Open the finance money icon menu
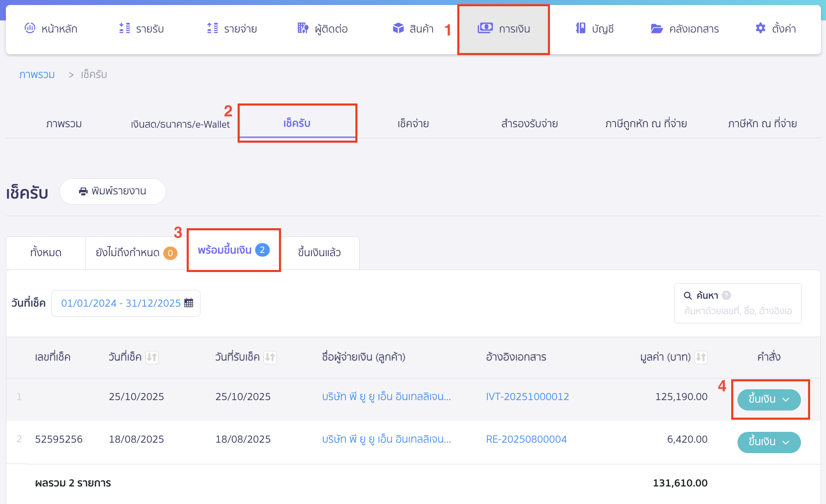Viewport: 826px width, 504px height. [x=485, y=28]
